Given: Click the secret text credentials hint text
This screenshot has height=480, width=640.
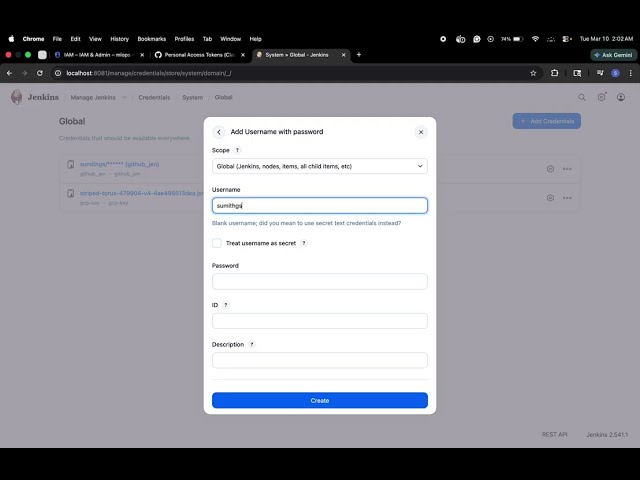Looking at the screenshot, I should click(306, 223).
